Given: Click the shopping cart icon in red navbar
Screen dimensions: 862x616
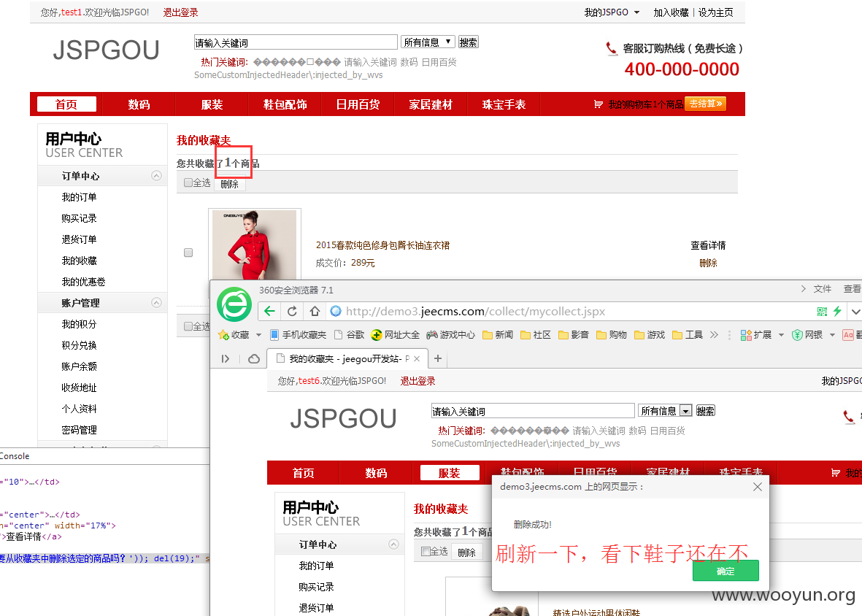Looking at the screenshot, I should tap(599, 104).
